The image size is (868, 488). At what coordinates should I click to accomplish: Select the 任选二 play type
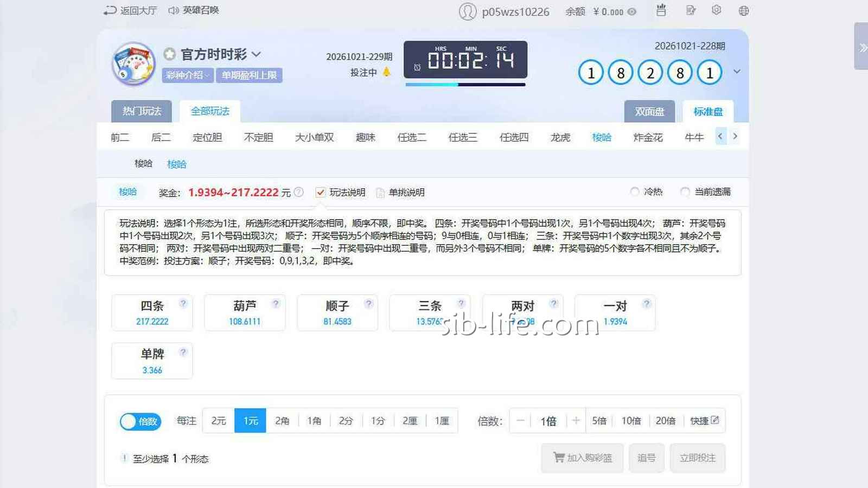point(412,137)
